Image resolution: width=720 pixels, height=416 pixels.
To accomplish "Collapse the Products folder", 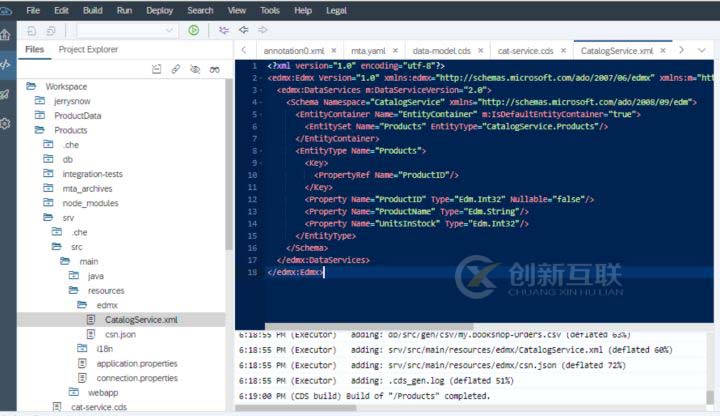I will point(40,130).
